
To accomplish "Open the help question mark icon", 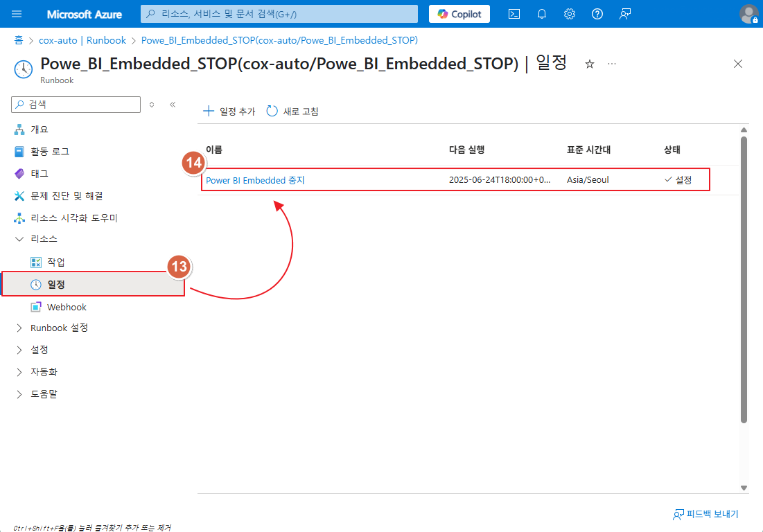I will coord(597,14).
